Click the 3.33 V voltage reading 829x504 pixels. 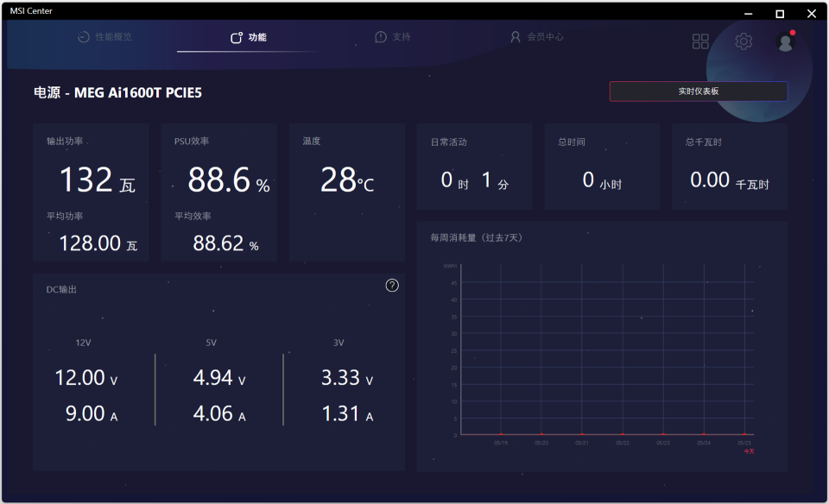coord(347,378)
